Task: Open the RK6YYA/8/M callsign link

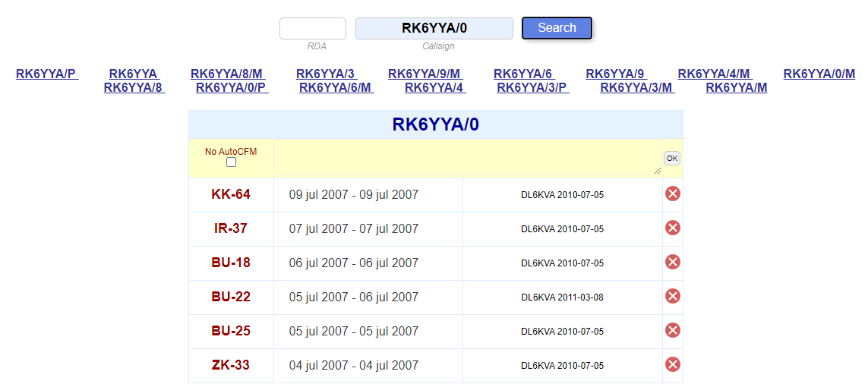Action: [x=226, y=74]
